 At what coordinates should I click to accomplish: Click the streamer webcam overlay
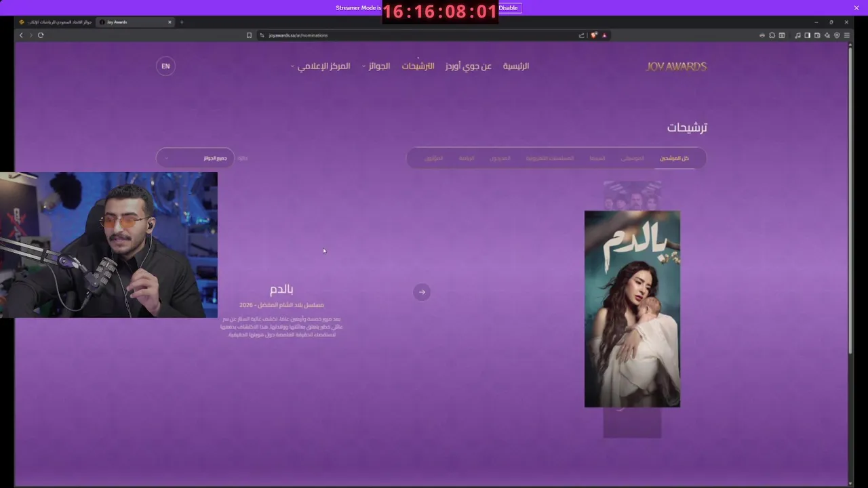108,245
